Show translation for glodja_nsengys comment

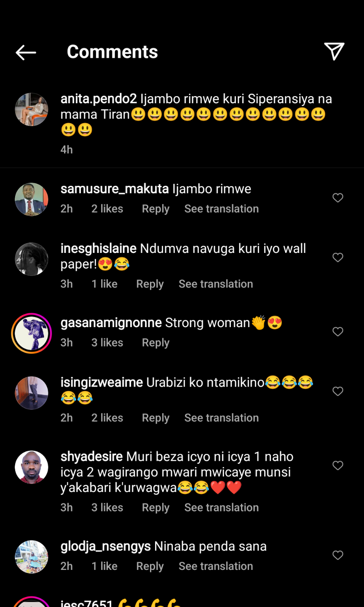216,566
